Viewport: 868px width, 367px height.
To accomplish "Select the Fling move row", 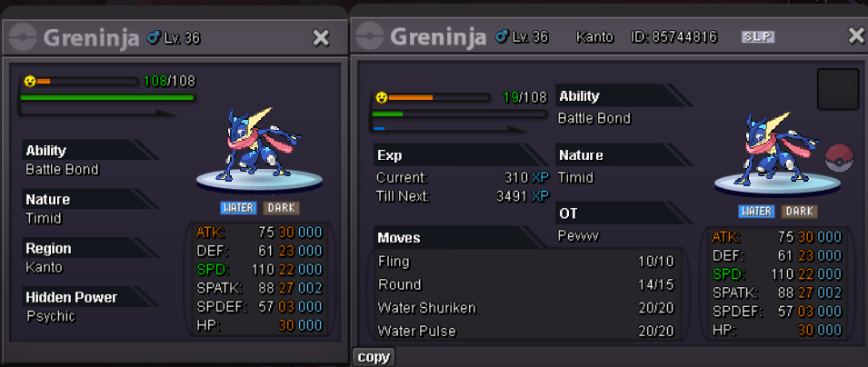I will [526, 261].
